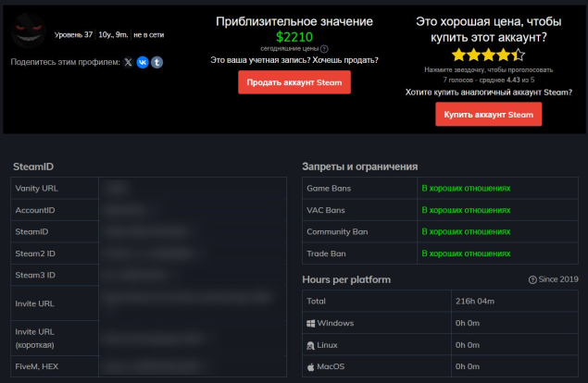Vote with the first rating star
This screenshot has width=588, height=383.
pyautogui.click(x=458, y=55)
